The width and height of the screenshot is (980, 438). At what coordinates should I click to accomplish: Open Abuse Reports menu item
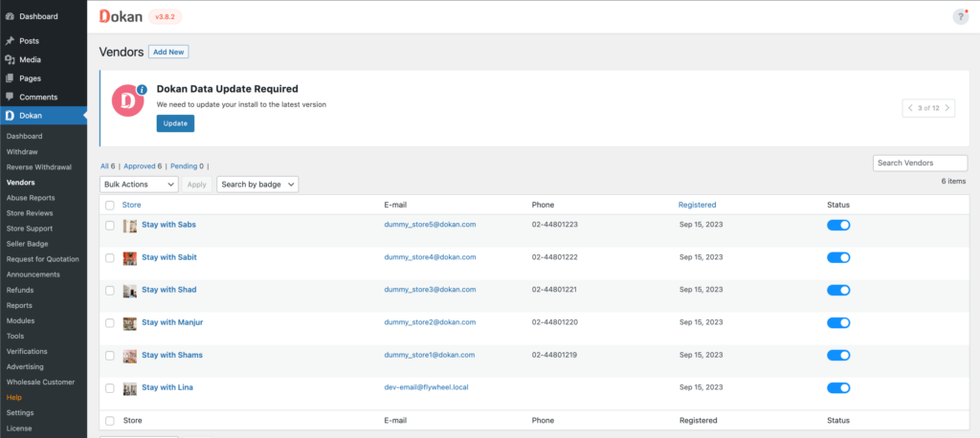(x=31, y=198)
